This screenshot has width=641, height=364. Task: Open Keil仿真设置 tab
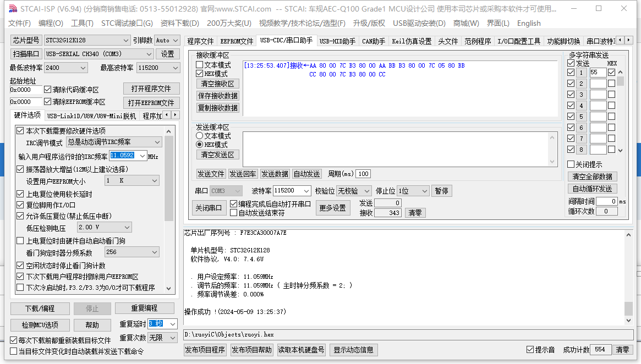[411, 41]
